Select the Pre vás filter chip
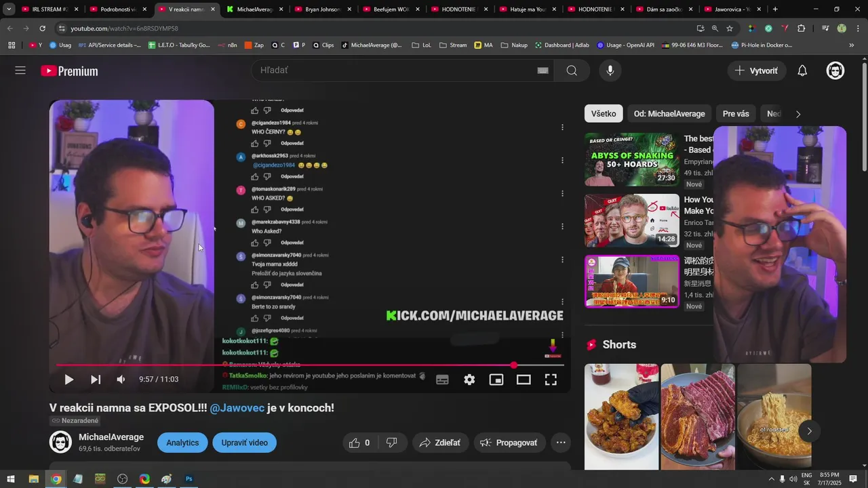Viewport: 868px width, 488px height. (x=736, y=114)
